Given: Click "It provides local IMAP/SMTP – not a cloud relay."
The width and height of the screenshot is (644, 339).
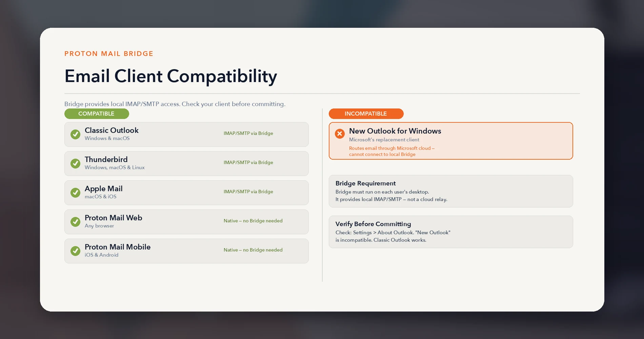Looking at the screenshot, I should click(x=391, y=199).
